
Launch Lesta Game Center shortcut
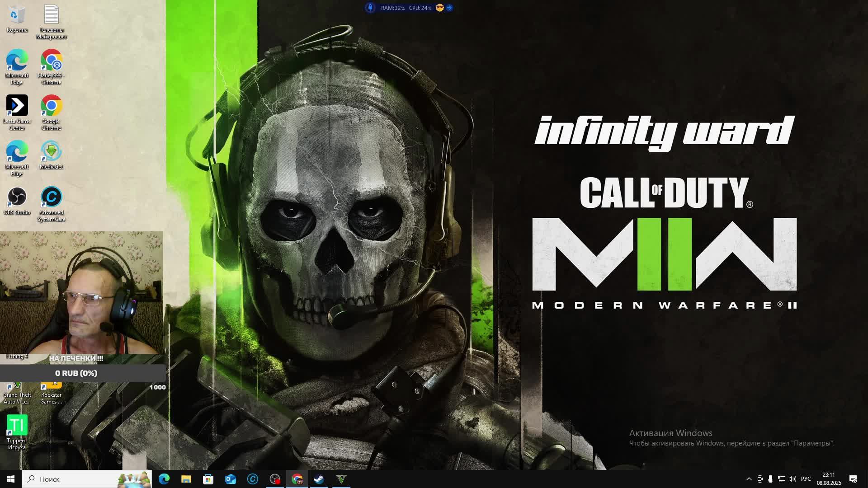pyautogui.click(x=17, y=106)
